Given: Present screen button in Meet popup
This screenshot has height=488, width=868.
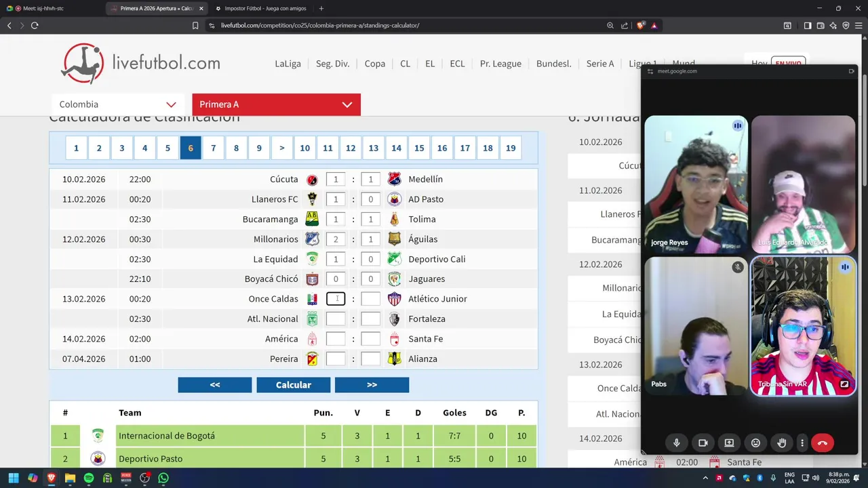Looking at the screenshot, I should pyautogui.click(x=729, y=443).
